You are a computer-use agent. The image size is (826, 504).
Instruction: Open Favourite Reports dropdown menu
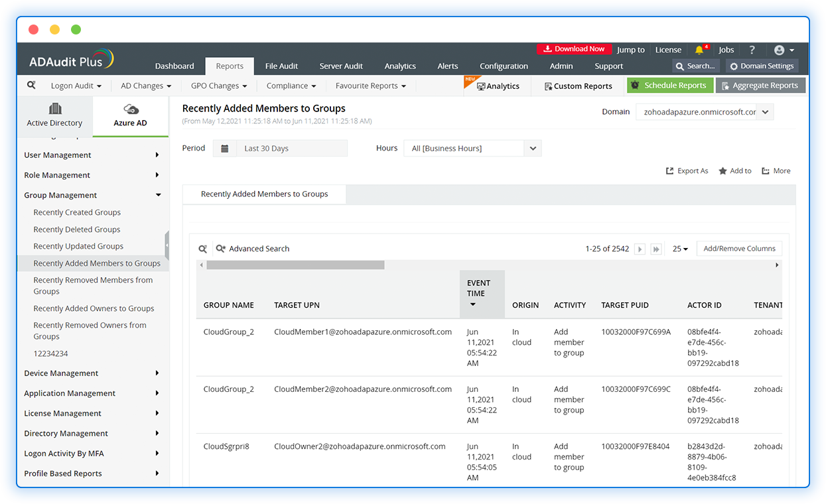pyautogui.click(x=371, y=86)
